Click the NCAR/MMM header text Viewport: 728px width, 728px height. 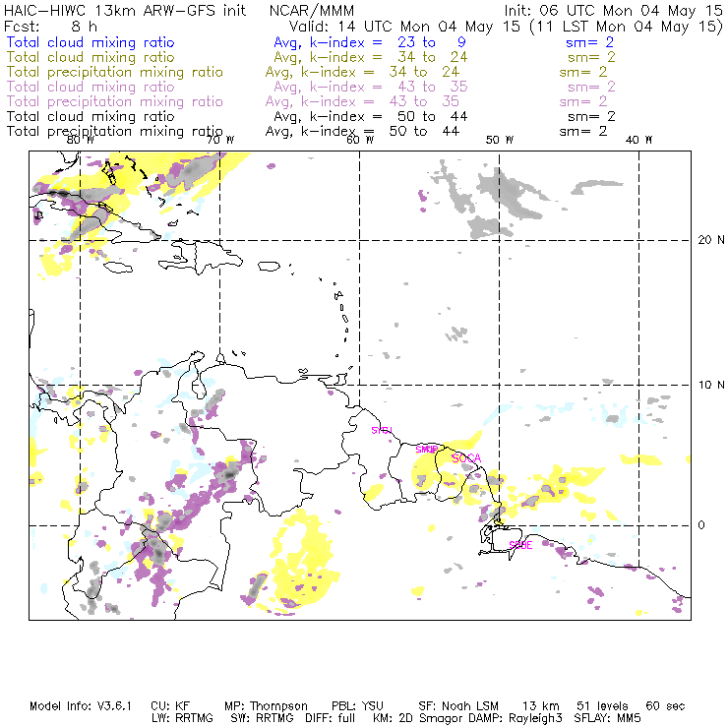click(312, 11)
